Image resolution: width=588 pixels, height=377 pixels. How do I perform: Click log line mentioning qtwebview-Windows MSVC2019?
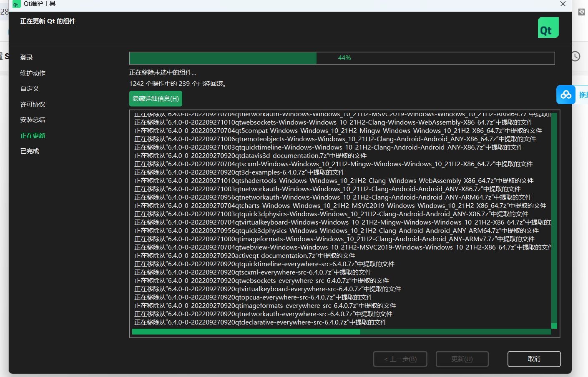click(343, 247)
